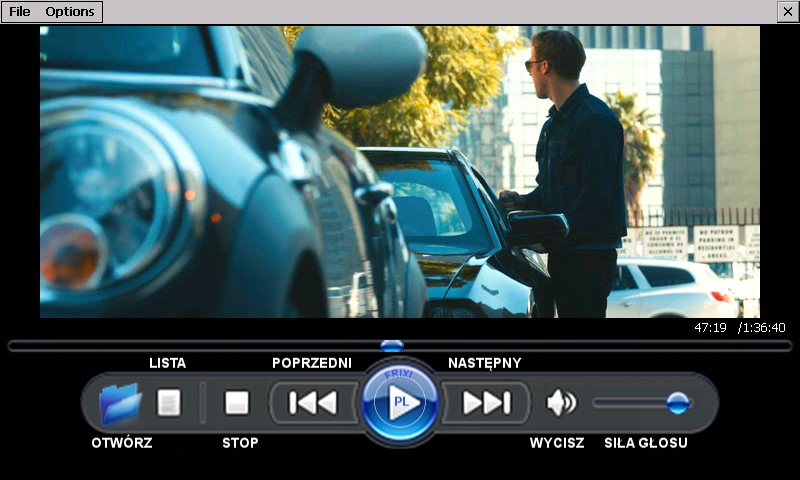Close the player with the X button
This screenshot has width=800, height=480.
tap(787, 12)
